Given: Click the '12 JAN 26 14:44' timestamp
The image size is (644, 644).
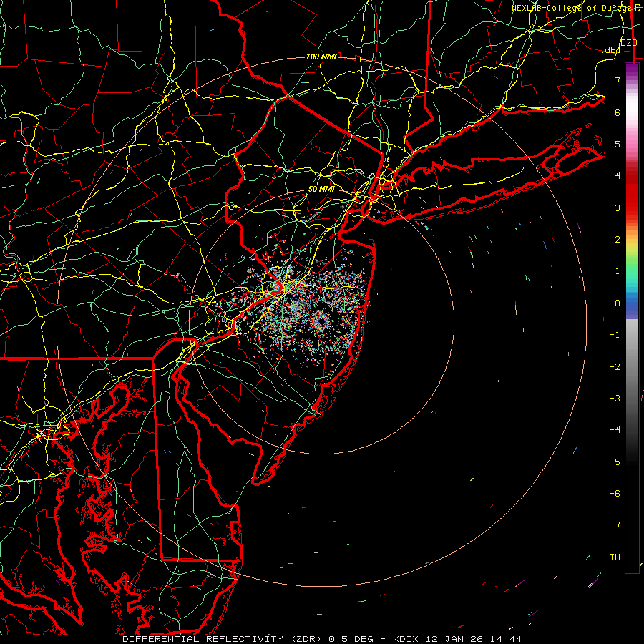Looking at the screenshot, I should tap(473, 639).
